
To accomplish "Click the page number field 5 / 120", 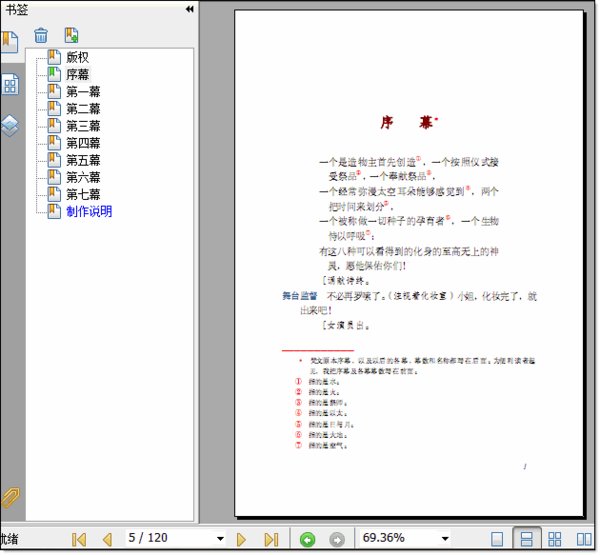I will pos(170,538).
